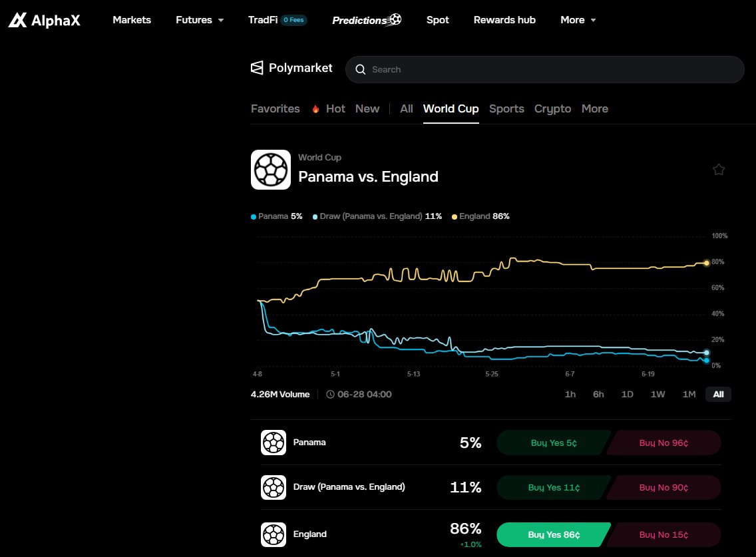This screenshot has width=756, height=557.
Task: Toggle the England 86% chart legend
Action: click(480, 216)
